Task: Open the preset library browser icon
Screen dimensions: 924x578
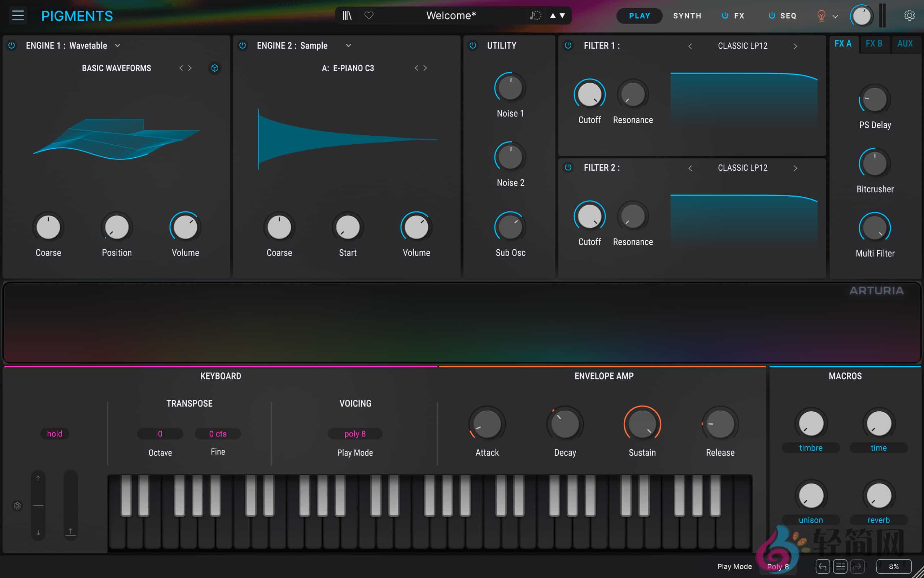Action: (x=346, y=15)
